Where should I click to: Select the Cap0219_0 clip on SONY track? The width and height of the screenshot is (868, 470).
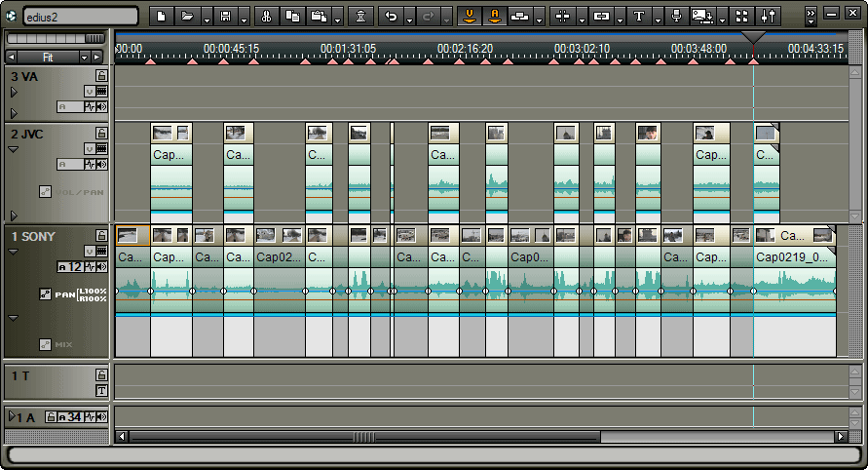click(x=794, y=257)
